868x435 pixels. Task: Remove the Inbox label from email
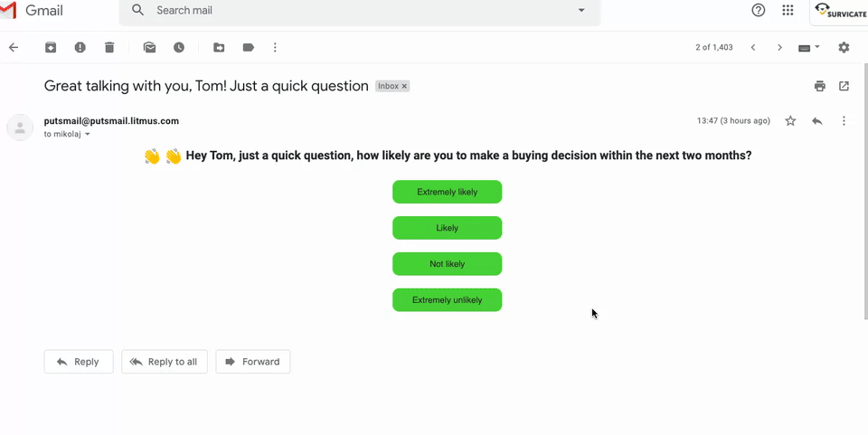tap(404, 87)
